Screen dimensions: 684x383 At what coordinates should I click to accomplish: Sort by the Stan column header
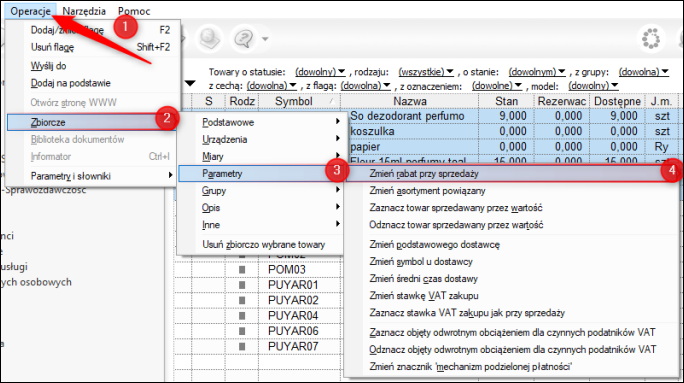[506, 101]
